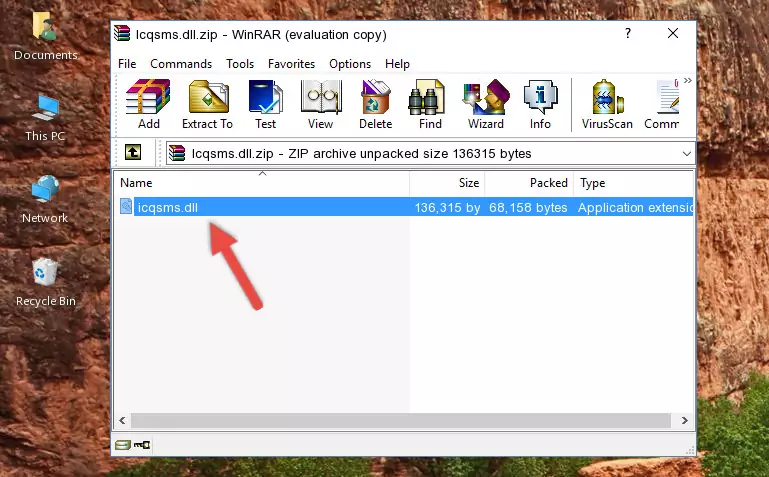Screen dimensions: 769x477
Task: Open the Find binoculars tool
Action: click(x=430, y=104)
